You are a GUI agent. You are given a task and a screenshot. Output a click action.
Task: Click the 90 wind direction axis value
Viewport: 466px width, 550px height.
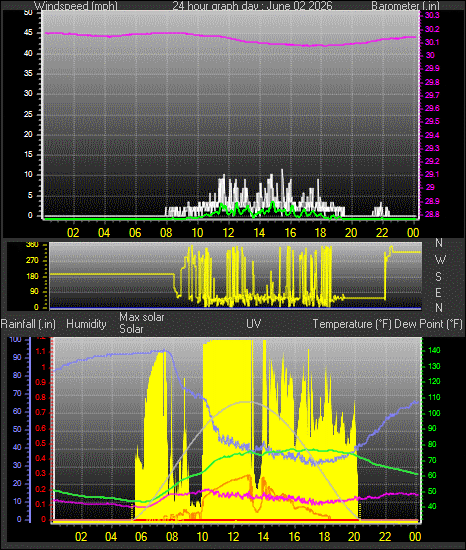pos(34,292)
